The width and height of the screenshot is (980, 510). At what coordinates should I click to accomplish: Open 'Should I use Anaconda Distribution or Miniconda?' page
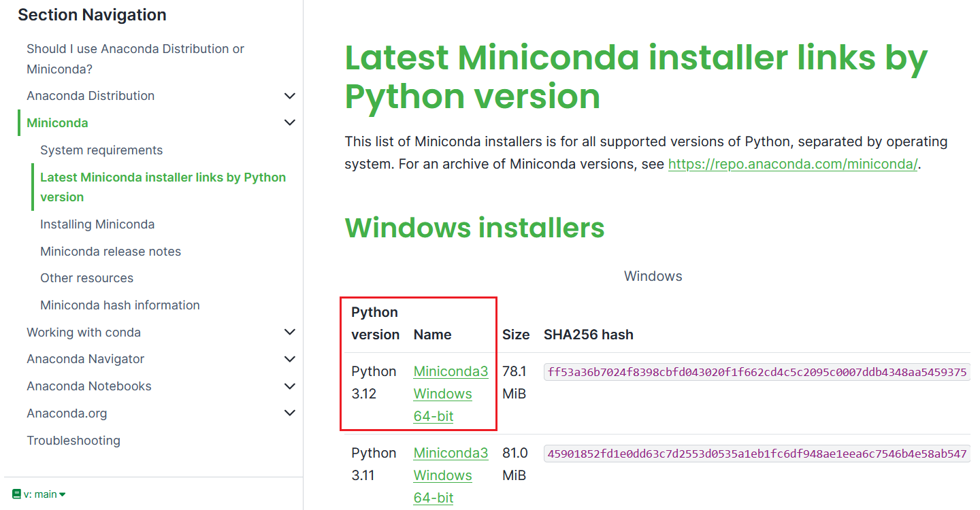135,59
